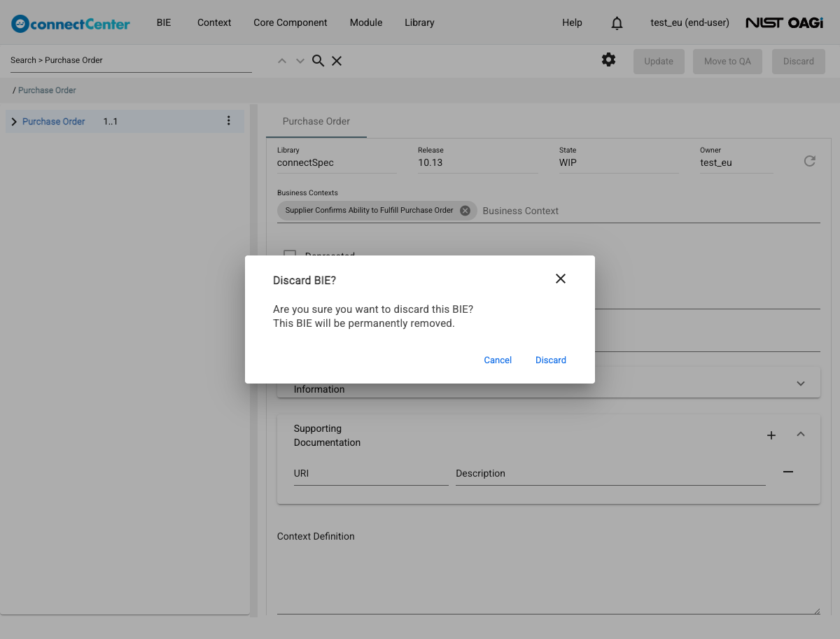Select Purchase Order in the tree
Image resolution: width=840 pixels, height=639 pixels.
coord(54,121)
